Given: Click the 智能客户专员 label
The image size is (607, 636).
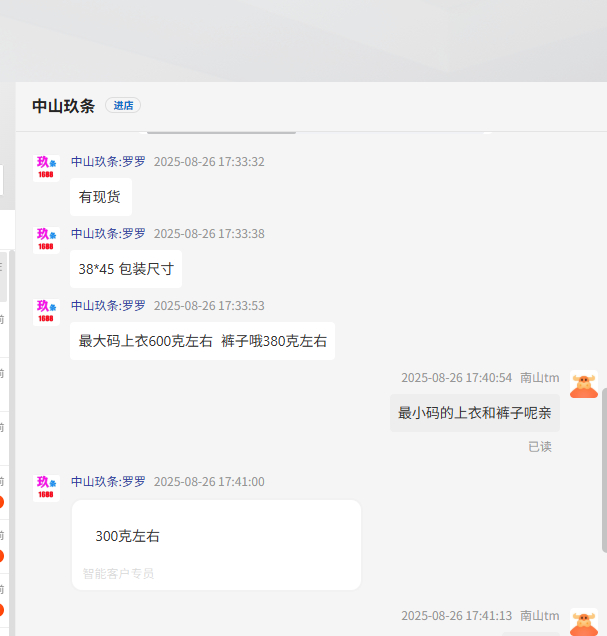Looking at the screenshot, I should [118, 574].
